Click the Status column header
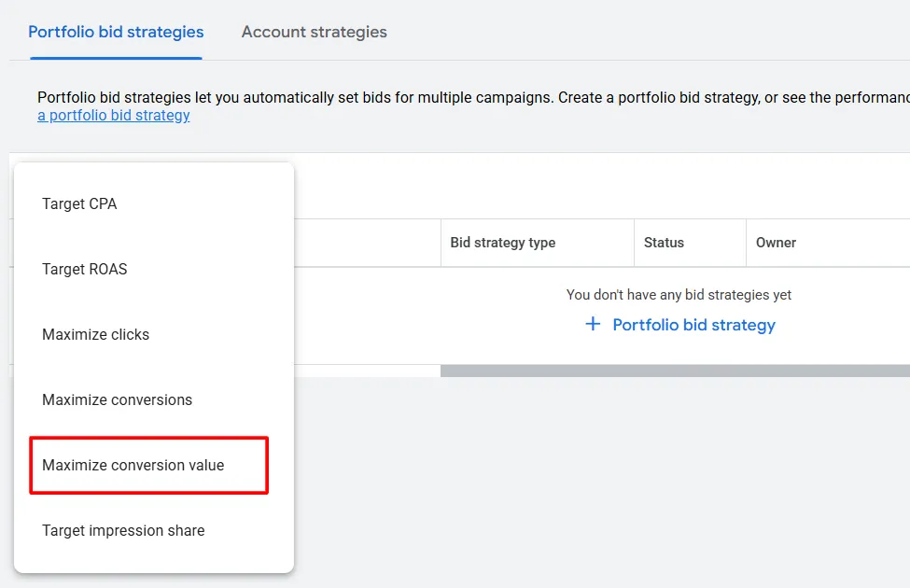The height and width of the screenshot is (588, 910). coord(664,243)
